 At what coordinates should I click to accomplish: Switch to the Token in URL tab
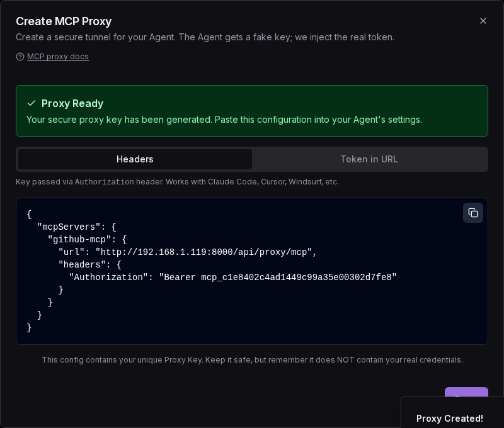tap(369, 159)
